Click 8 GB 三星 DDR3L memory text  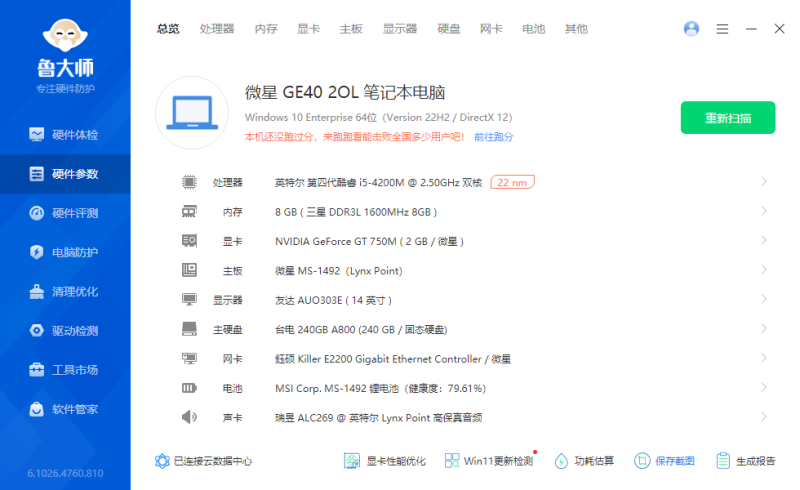[x=356, y=212]
